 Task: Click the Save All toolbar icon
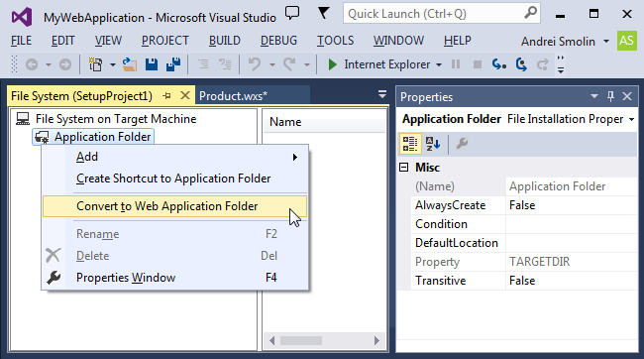[173, 64]
